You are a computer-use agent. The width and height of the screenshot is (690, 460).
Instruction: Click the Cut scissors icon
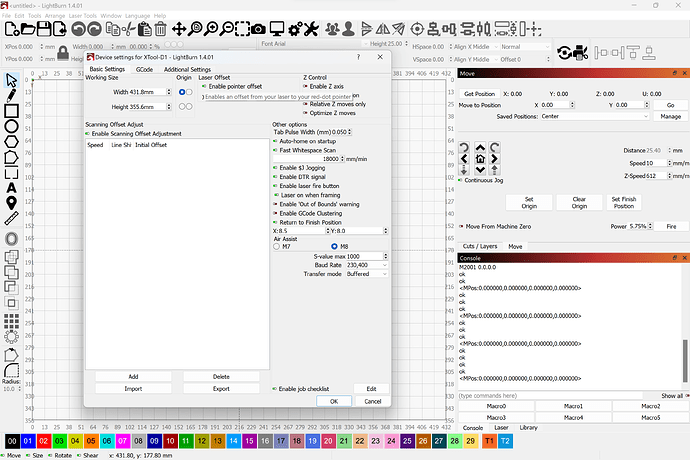point(128,29)
